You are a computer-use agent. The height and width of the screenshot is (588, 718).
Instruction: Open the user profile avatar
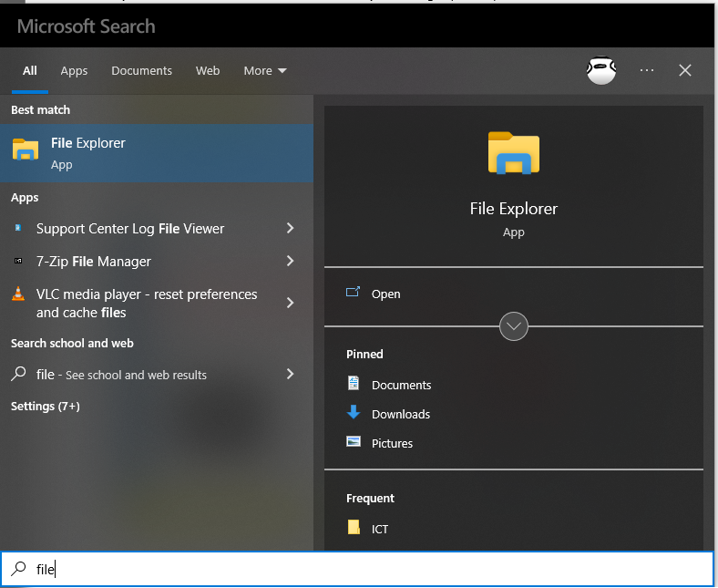coord(600,70)
